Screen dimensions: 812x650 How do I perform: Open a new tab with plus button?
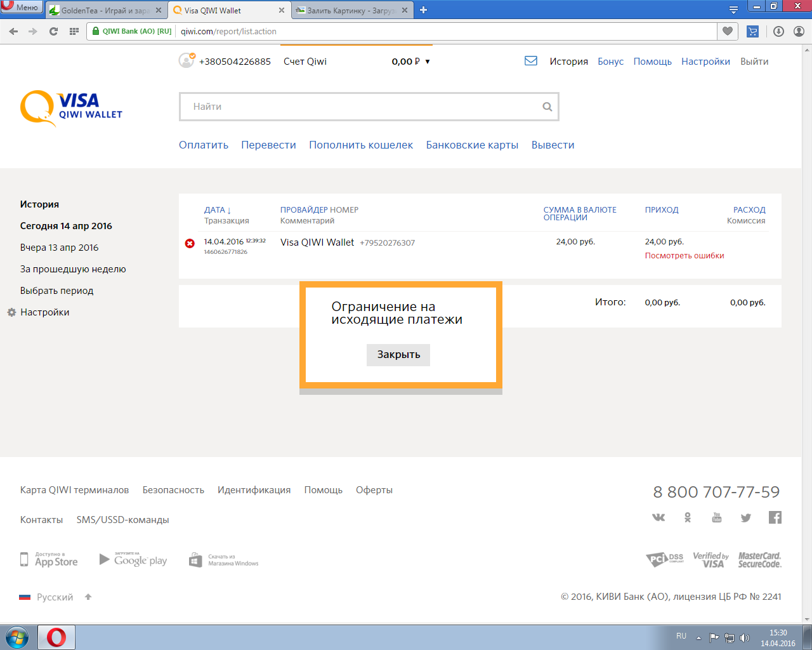pyautogui.click(x=423, y=10)
